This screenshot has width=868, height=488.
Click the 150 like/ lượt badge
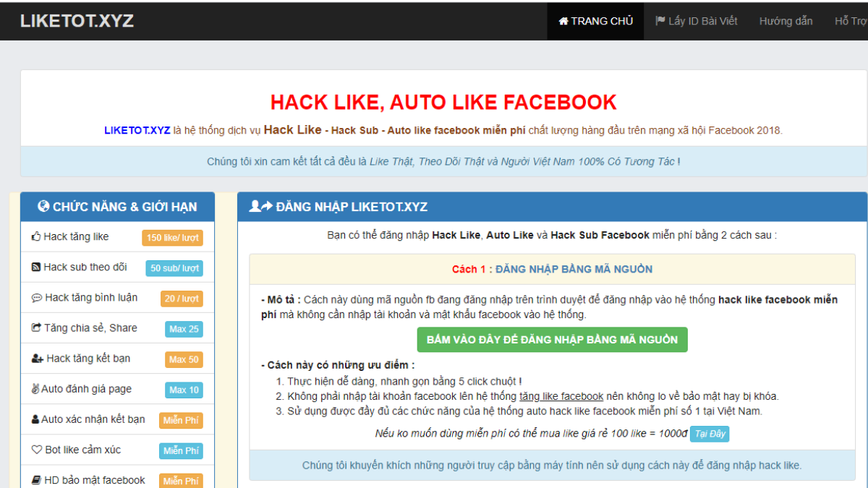pyautogui.click(x=173, y=238)
